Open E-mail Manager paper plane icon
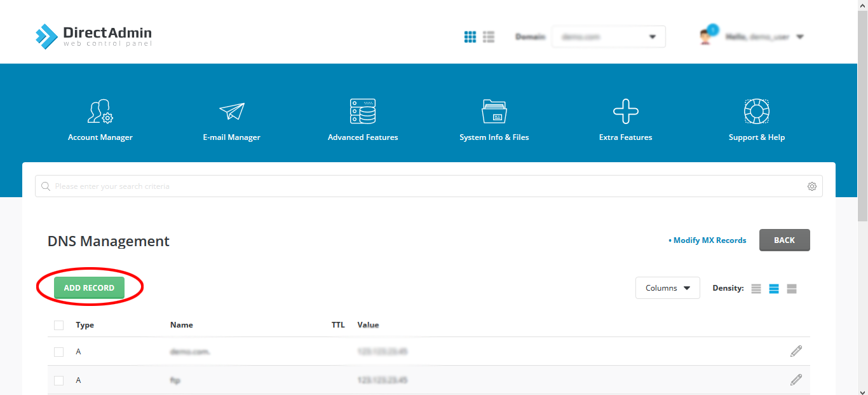Image resolution: width=868 pixels, height=395 pixels. tap(232, 111)
